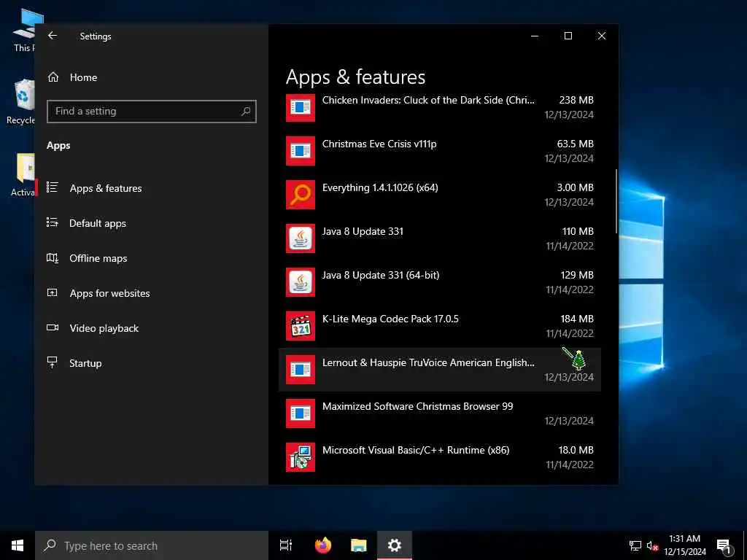Open File Explorer from the taskbar
Image resolution: width=747 pixels, height=560 pixels.
tap(359, 545)
